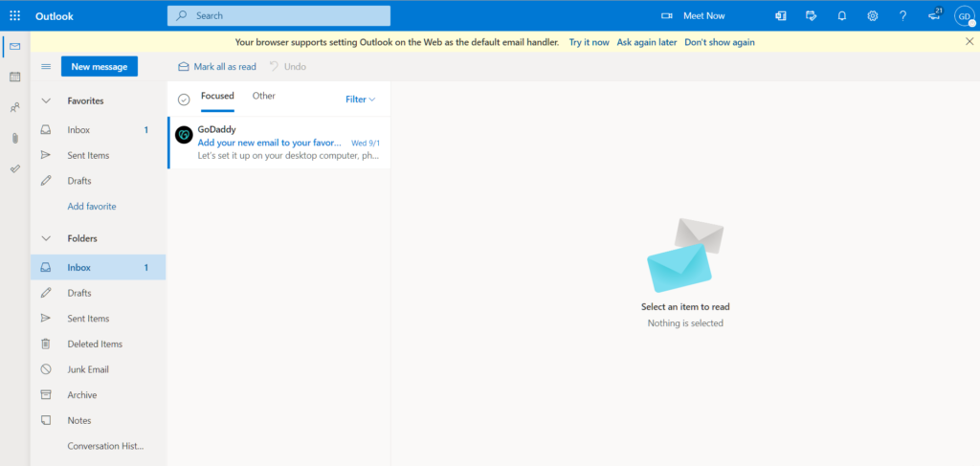Click the Archive box icon

[x=46, y=395]
